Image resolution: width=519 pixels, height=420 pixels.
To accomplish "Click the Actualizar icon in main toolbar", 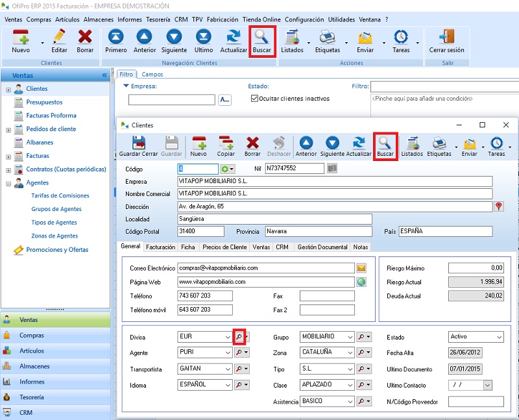I will tap(234, 41).
